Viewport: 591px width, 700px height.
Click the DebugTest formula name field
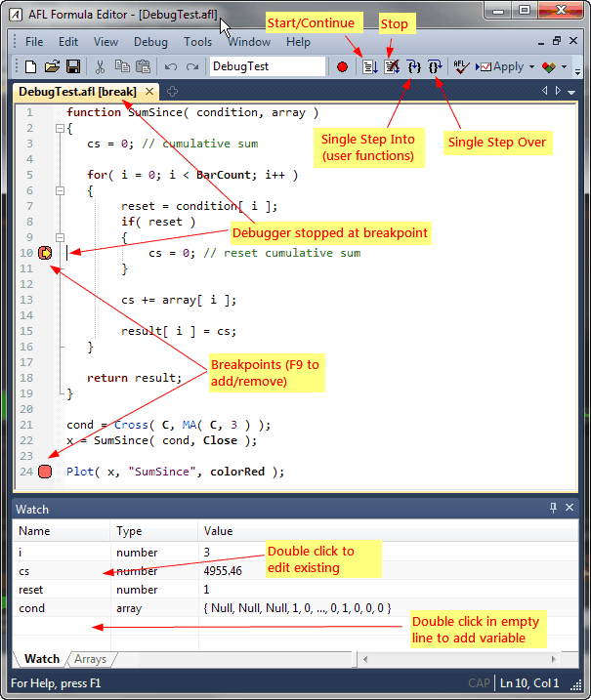pos(267,66)
